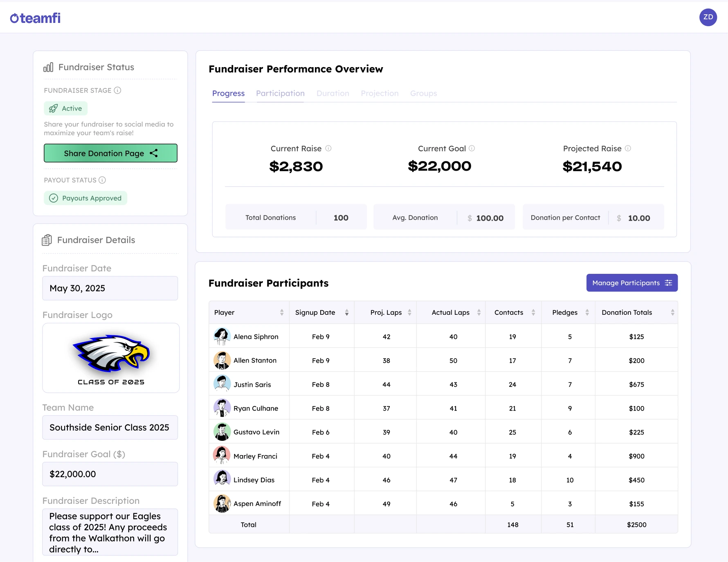Click the filter icon on Manage Participants button

click(669, 283)
